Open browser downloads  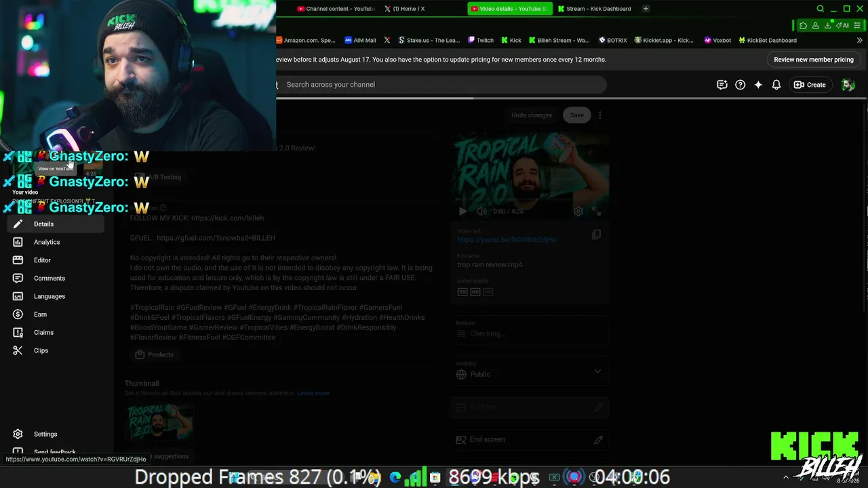828,26
